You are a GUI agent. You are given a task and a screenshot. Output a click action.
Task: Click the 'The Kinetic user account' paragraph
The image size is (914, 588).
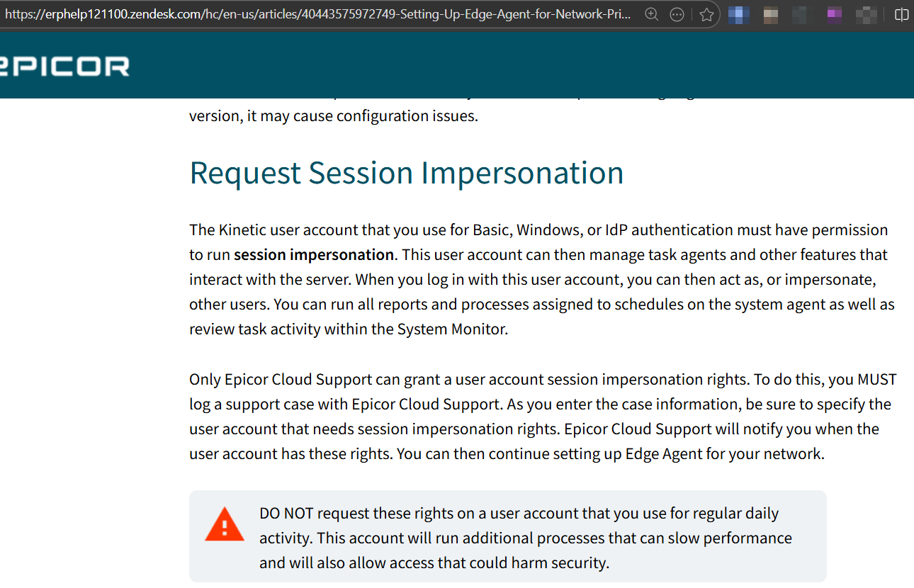pos(542,280)
